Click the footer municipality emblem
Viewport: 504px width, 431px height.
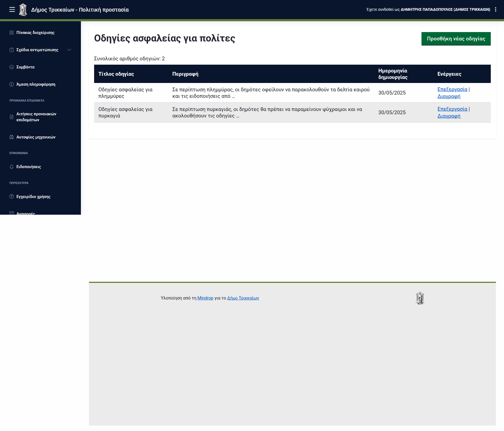point(420,298)
